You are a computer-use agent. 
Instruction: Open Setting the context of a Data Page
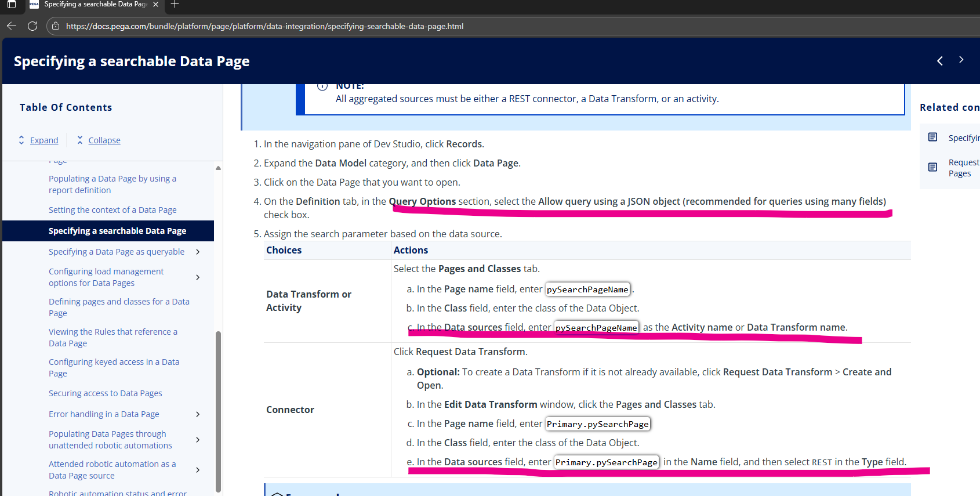pos(112,210)
